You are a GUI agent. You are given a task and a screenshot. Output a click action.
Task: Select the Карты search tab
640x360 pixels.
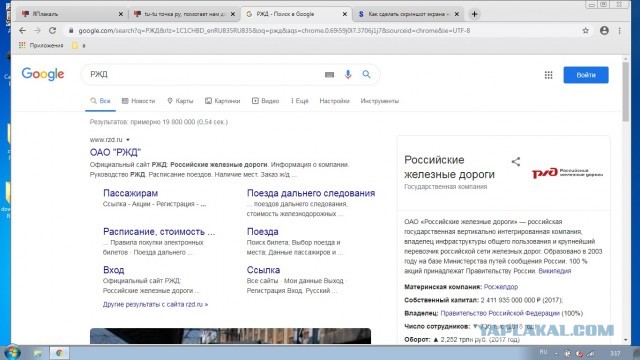pos(180,101)
